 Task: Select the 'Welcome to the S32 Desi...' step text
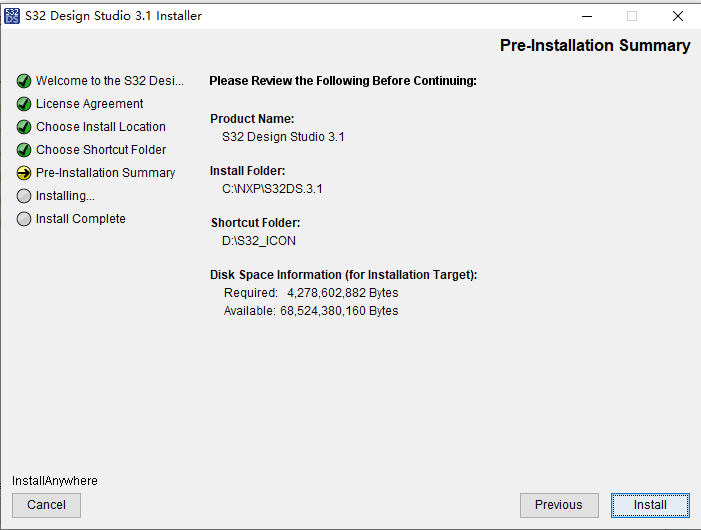[110, 80]
